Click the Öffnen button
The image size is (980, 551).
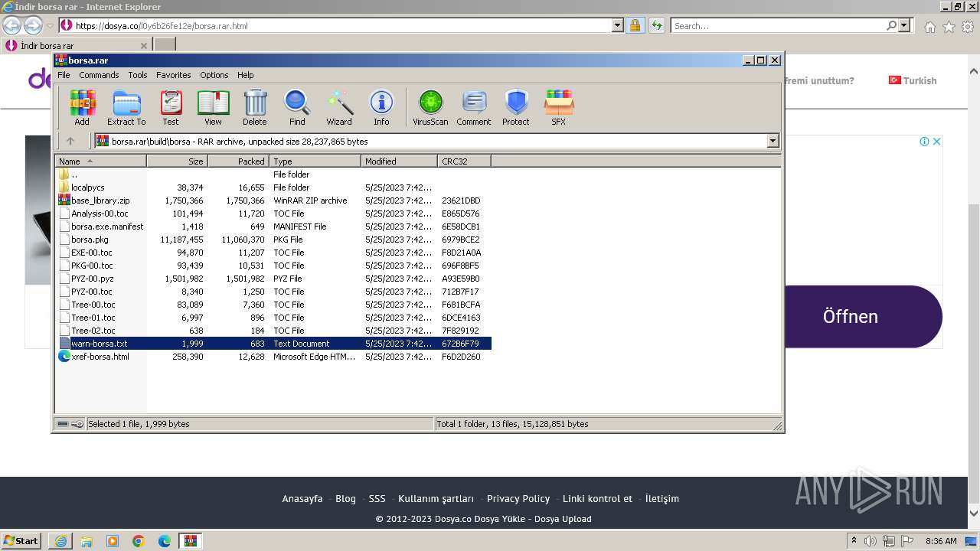(850, 317)
